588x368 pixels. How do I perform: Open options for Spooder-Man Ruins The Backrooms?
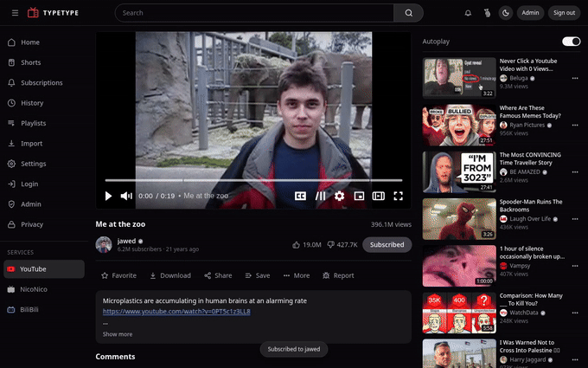tap(575, 219)
